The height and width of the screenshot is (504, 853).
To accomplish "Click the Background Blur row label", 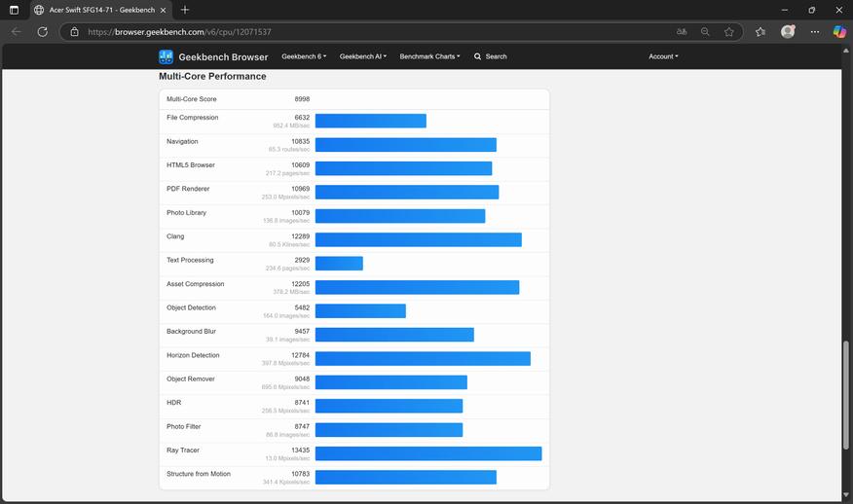I will (x=191, y=331).
